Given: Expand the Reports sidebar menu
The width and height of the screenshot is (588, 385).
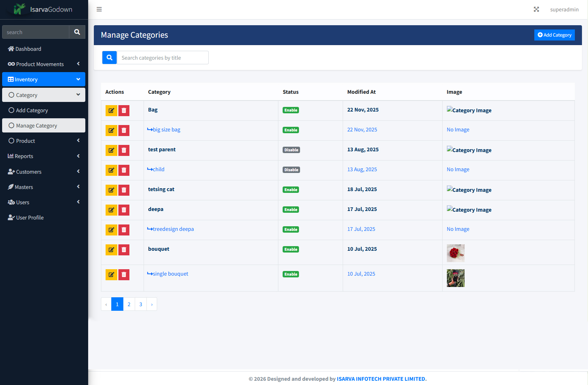Looking at the screenshot, I should point(44,156).
